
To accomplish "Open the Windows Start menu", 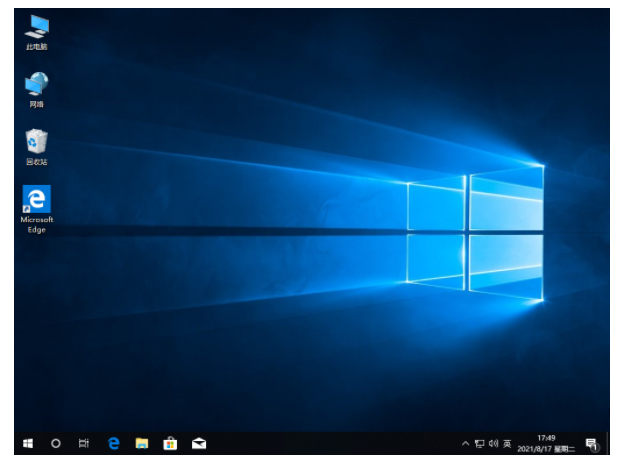I will (28, 444).
